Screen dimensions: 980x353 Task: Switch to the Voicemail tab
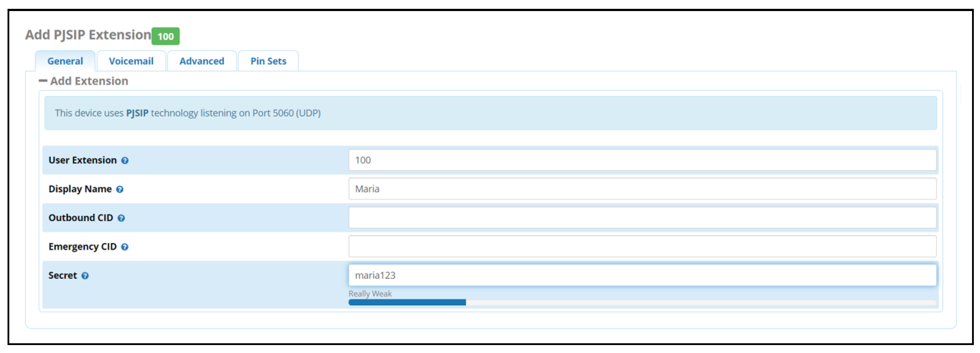point(131,61)
